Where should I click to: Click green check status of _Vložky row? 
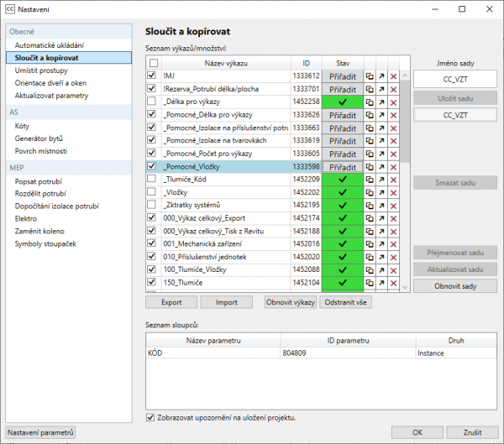pos(343,192)
